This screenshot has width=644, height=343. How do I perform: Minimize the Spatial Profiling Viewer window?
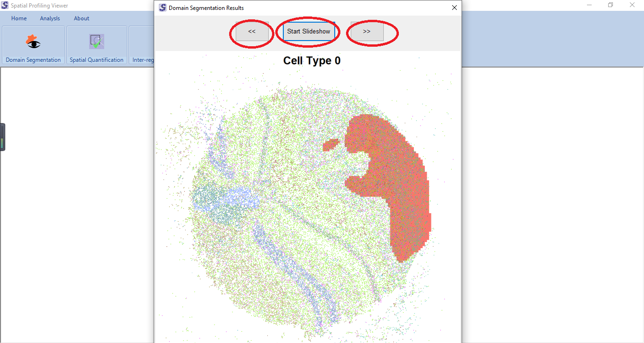(x=589, y=5)
